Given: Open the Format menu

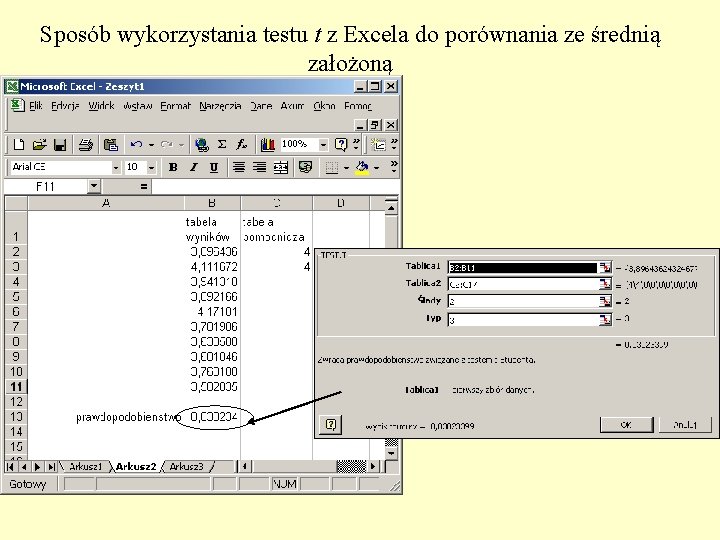Looking at the screenshot, I should [x=175, y=106].
